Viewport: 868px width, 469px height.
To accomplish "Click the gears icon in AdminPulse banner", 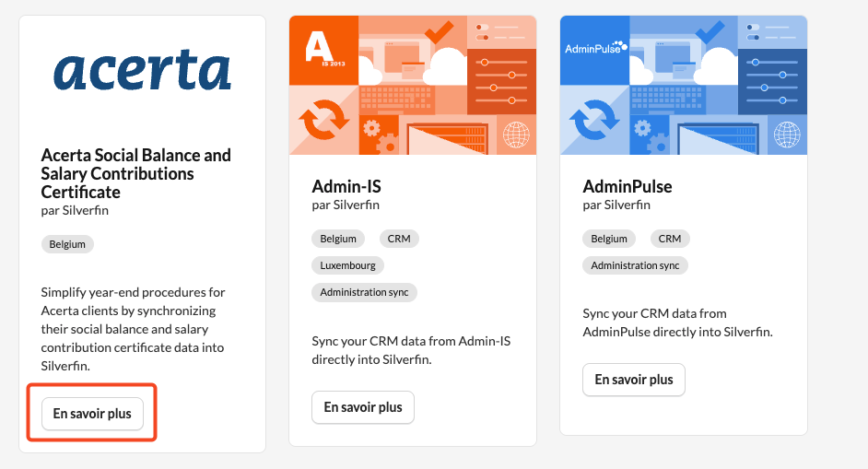I will point(650,135).
